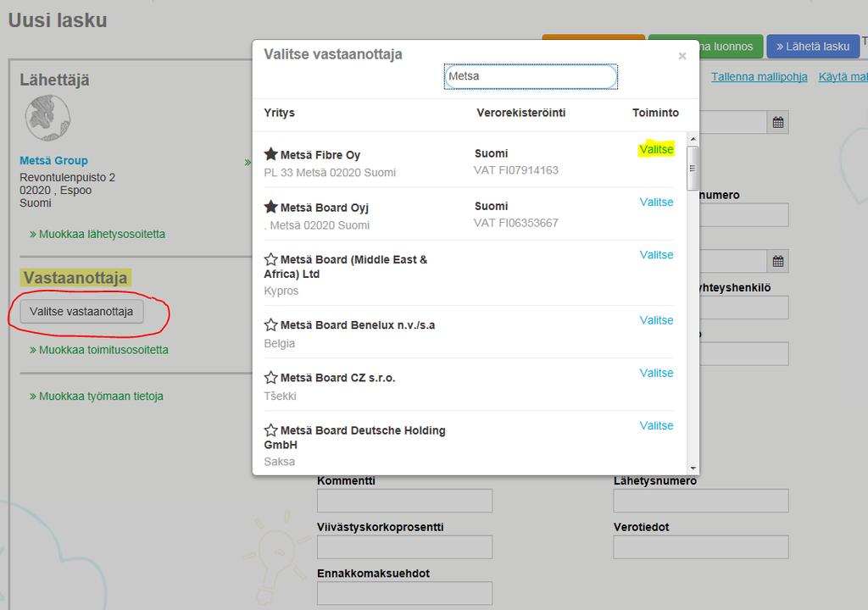Open the lower calendar date picker icon
868x610 pixels.
[778, 261]
